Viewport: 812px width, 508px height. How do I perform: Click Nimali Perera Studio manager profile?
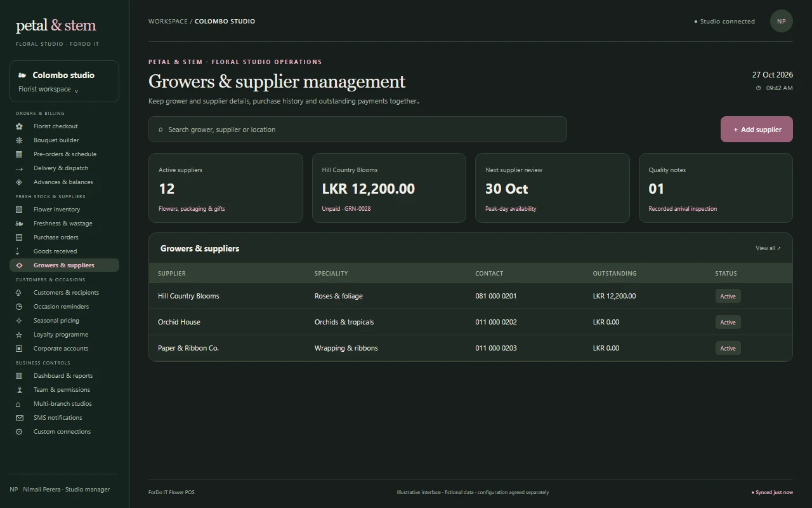60,490
